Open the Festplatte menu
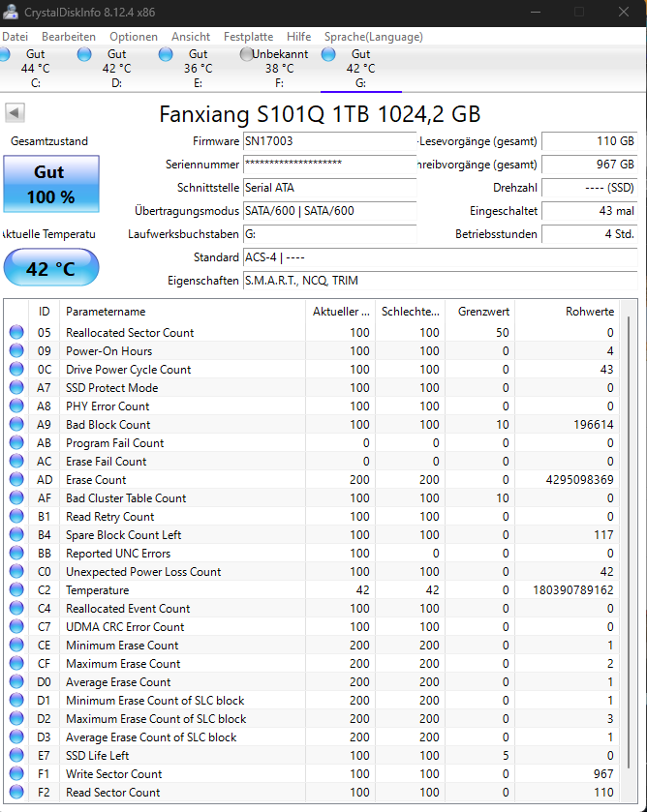 pos(248,37)
